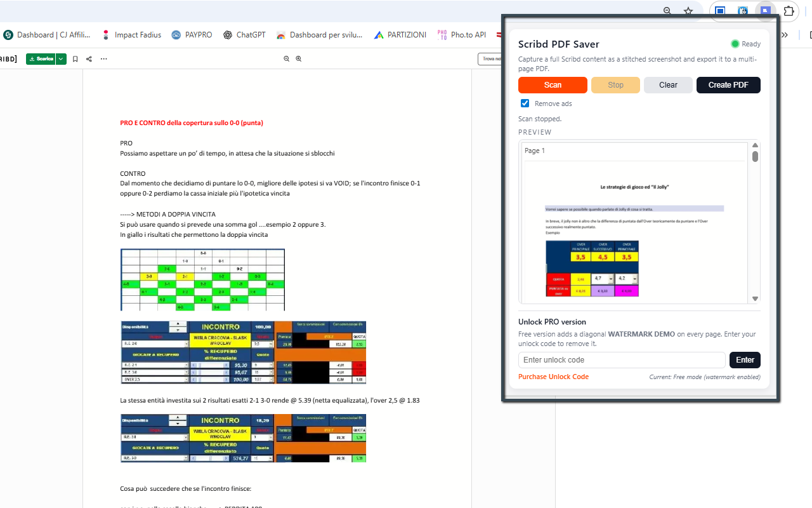The image size is (812, 508).
Task: Click the Scribd PDF Saver extension icon
Action: (765, 11)
